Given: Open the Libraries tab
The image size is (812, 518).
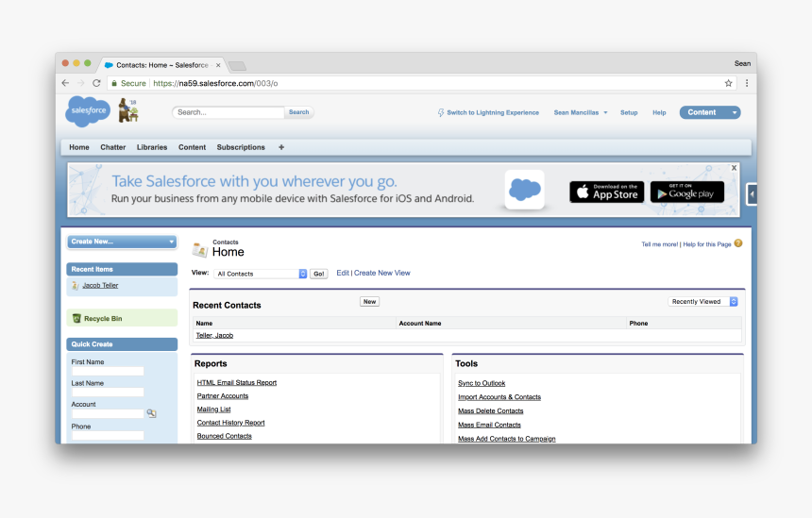Looking at the screenshot, I should (x=152, y=147).
